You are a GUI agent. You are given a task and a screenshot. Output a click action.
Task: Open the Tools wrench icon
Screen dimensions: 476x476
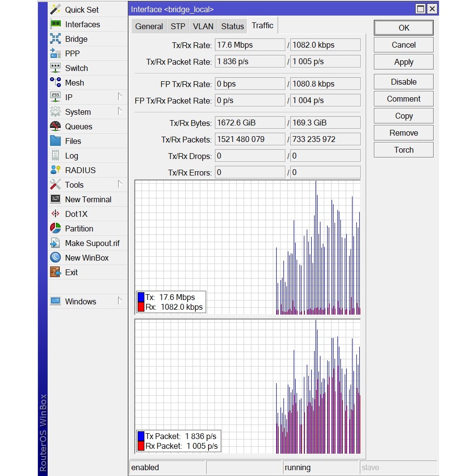55,184
